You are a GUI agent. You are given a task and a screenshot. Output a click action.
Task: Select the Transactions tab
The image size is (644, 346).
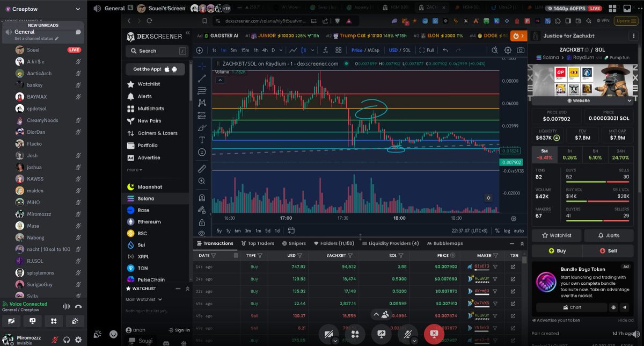[x=215, y=243]
